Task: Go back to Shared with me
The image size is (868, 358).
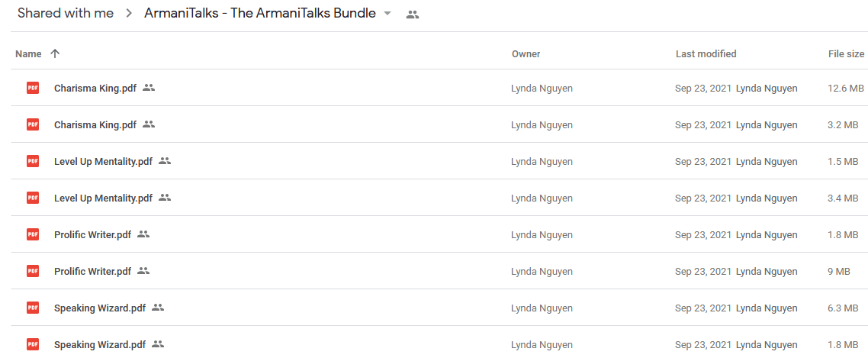Action: click(x=66, y=14)
